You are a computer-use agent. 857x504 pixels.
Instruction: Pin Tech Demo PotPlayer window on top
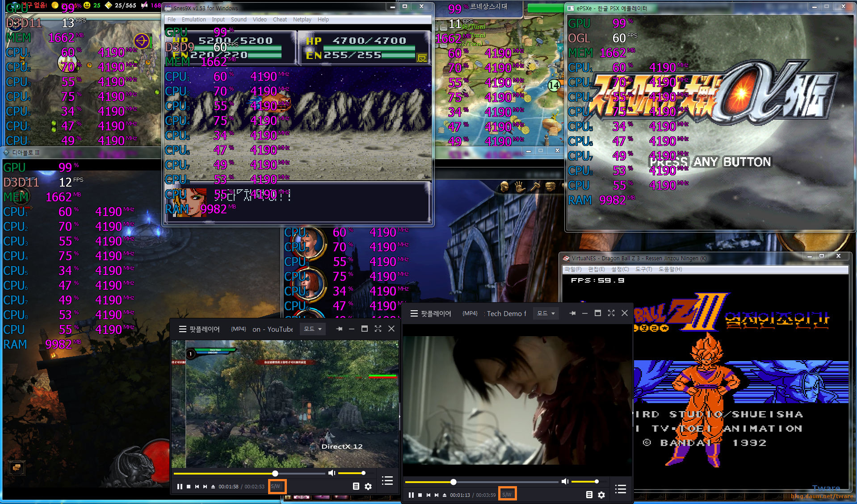pyautogui.click(x=572, y=313)
